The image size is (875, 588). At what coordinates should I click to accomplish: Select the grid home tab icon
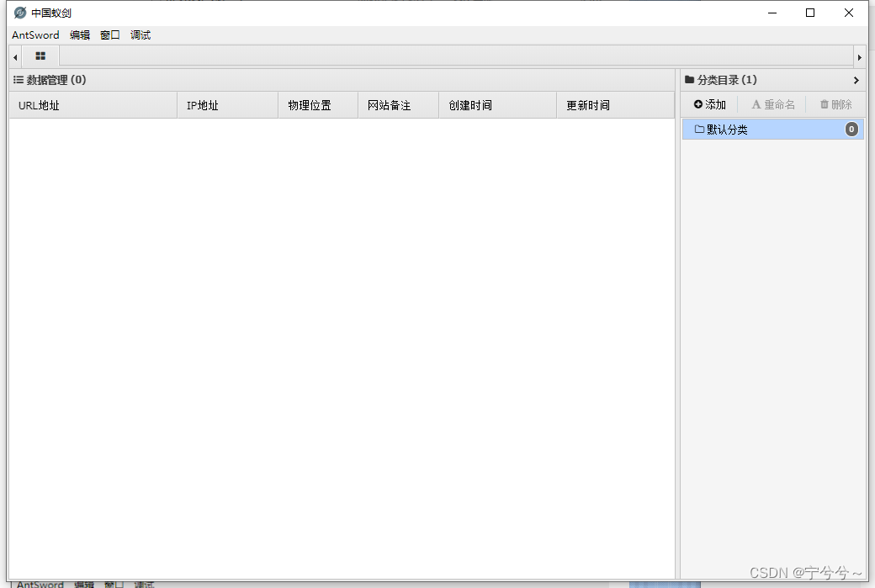coord(40,56)
